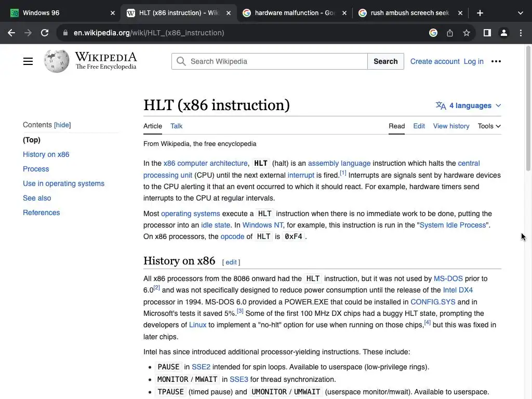The image size is (532, 399).
Task: Open the operating systems link
Action: tap(190, 214)
